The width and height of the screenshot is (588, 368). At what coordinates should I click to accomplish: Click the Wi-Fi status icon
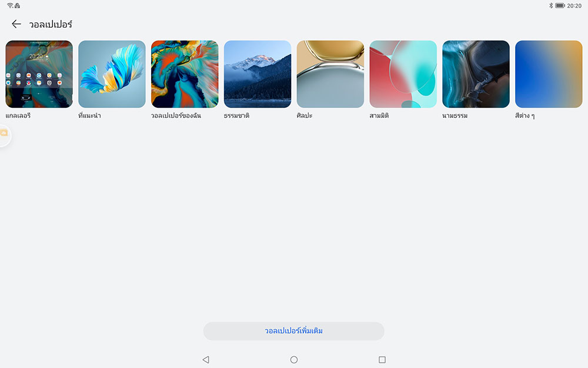[10, 5]
